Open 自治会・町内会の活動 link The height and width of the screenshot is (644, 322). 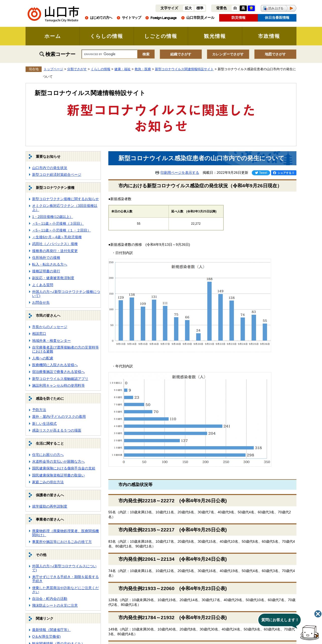click(50, 599)
